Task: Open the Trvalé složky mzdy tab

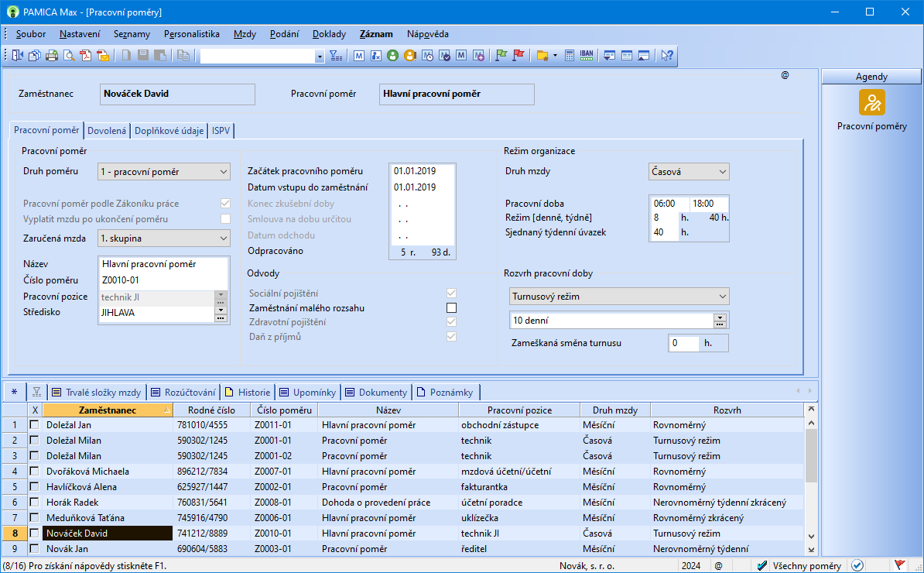Action: pyautogui.click(x=97, y=392)
